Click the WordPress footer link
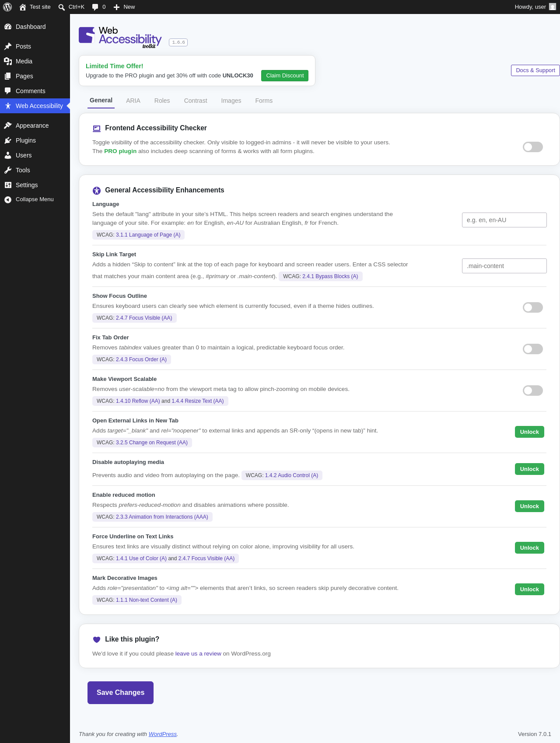Viewport: 560px width, 743px height. point(163,734)
